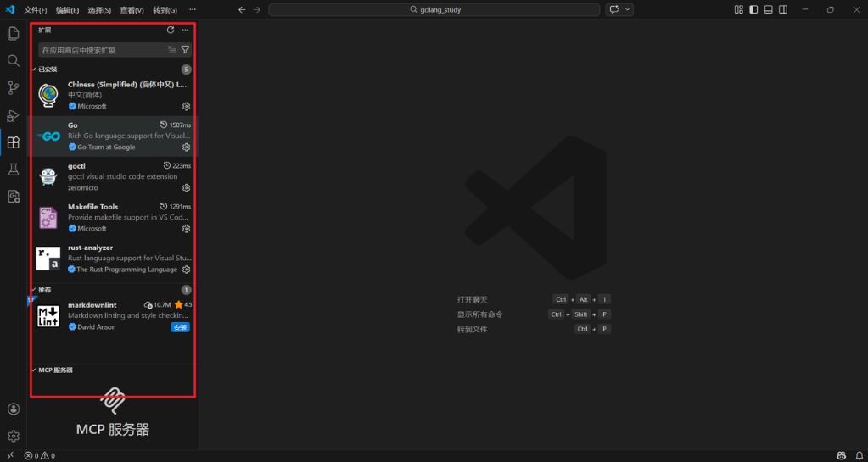The height and width of the screenshot is (462, 868).
Task: Click the goctl robot logo thumbnail
Action: tap(48, 177)
